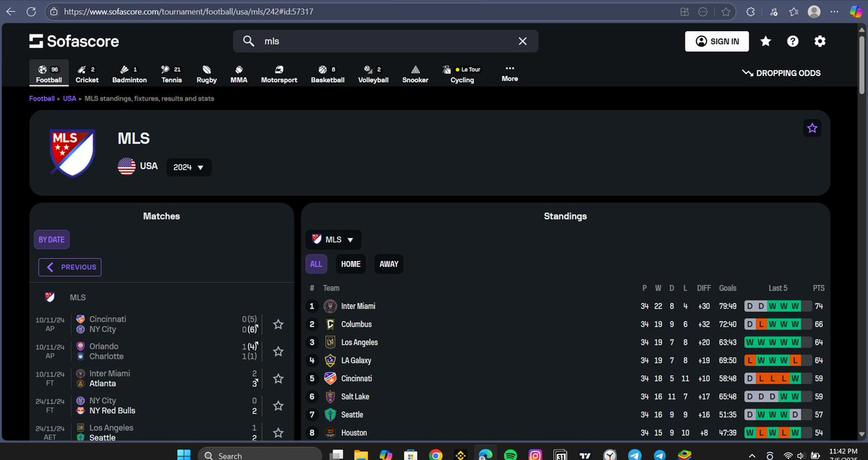Select the Football sport tab
This screenshot has height=460, width=868.
pyautogui.click(x=49, y=74)
